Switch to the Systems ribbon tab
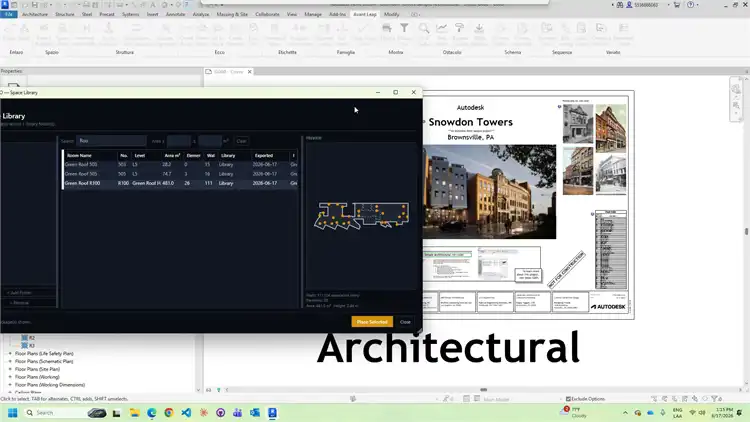Viewport: 750px width, 422px height. tap(130, 14)
